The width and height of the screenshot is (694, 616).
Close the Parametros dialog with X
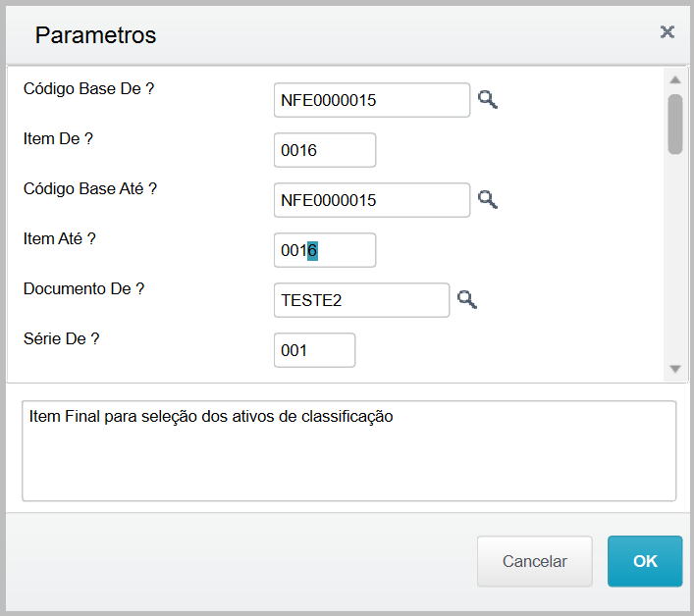click(x=667, y=32)
